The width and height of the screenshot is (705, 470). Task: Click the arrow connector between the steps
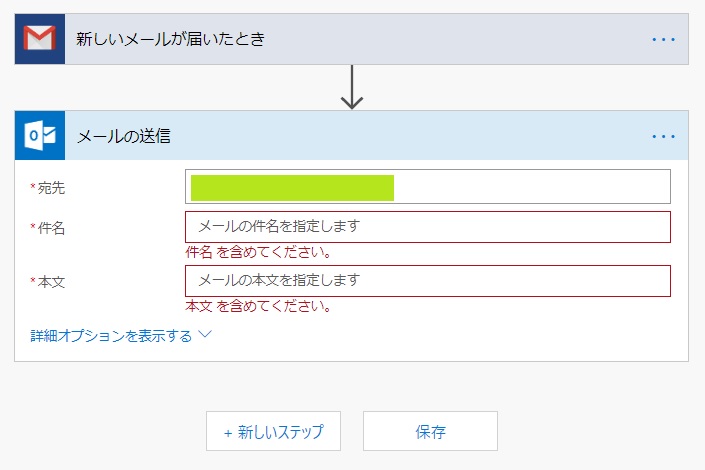point(352,88)
